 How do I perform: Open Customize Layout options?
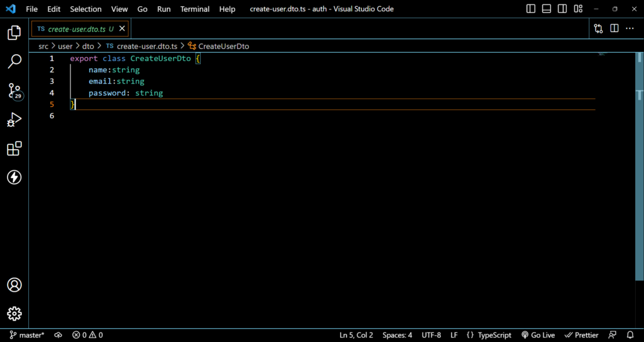pos(579,9)
